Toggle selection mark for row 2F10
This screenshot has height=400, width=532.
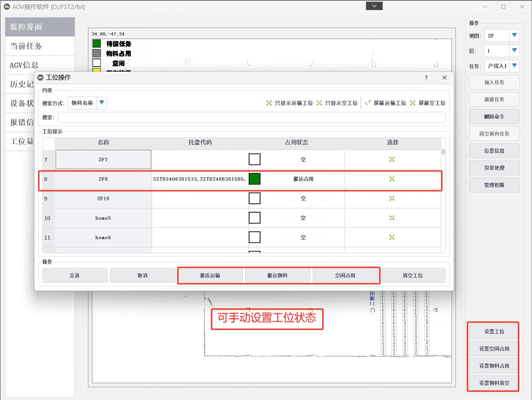click(392, 198)
